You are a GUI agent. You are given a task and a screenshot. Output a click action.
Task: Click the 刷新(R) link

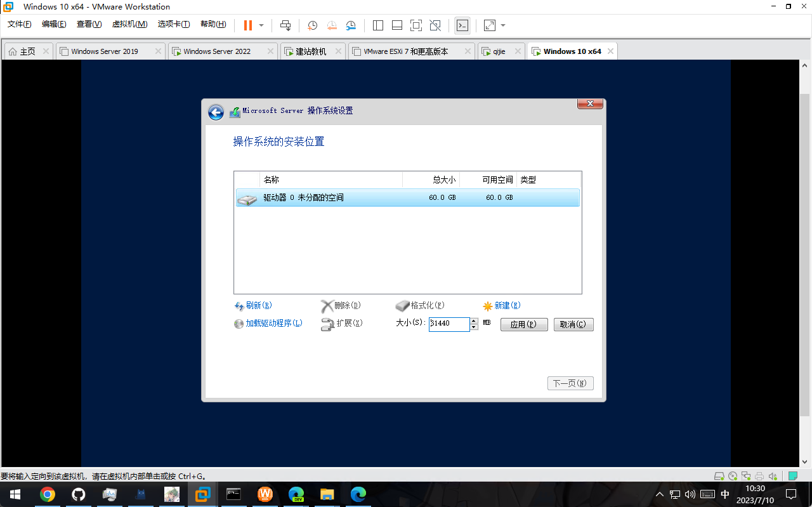(x=253, y=306)
